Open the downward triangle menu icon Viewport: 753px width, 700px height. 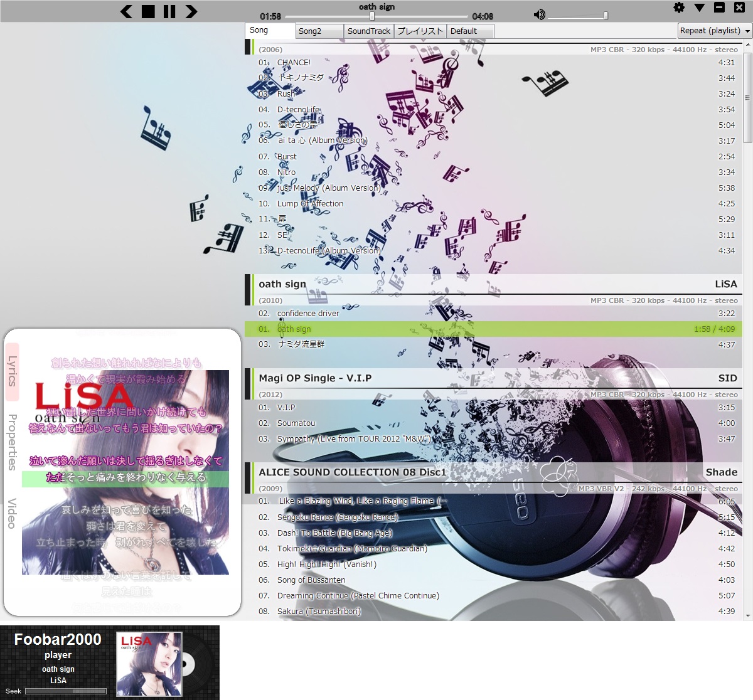700,8
